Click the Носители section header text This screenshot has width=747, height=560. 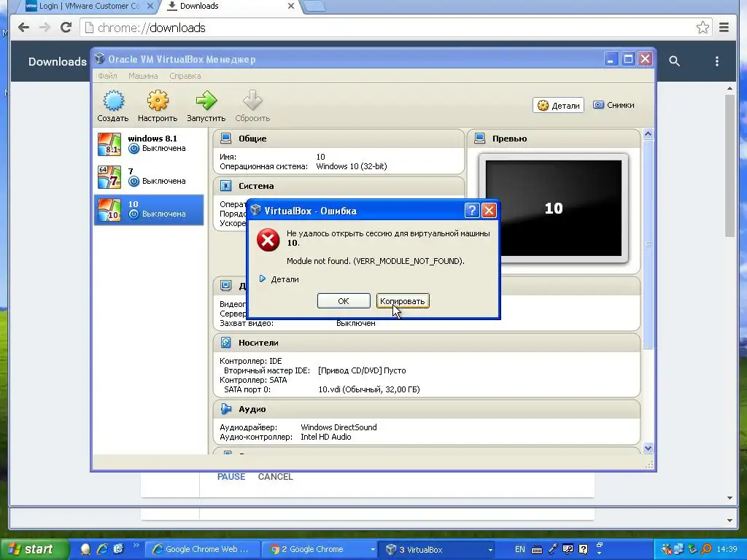pyautogui.click(x=258, y=343)
